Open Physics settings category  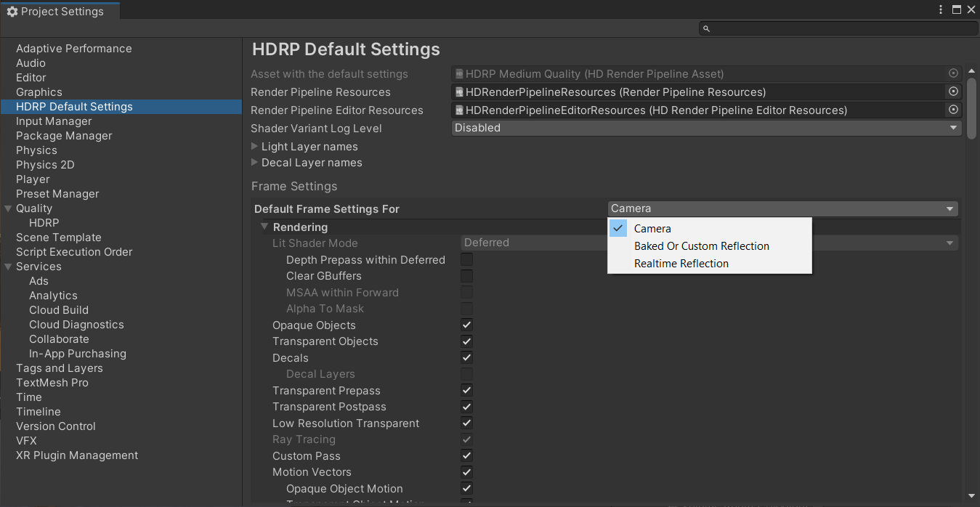pos(36,150)
